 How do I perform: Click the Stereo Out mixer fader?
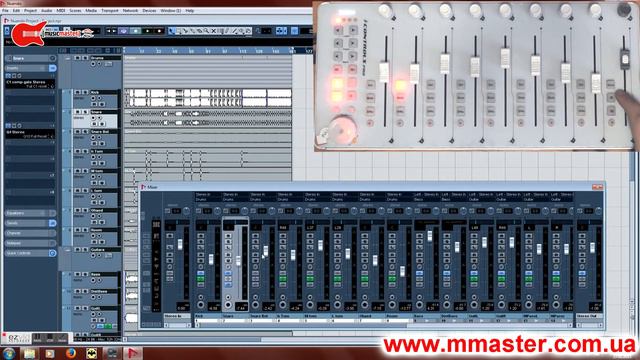point(593,247)
